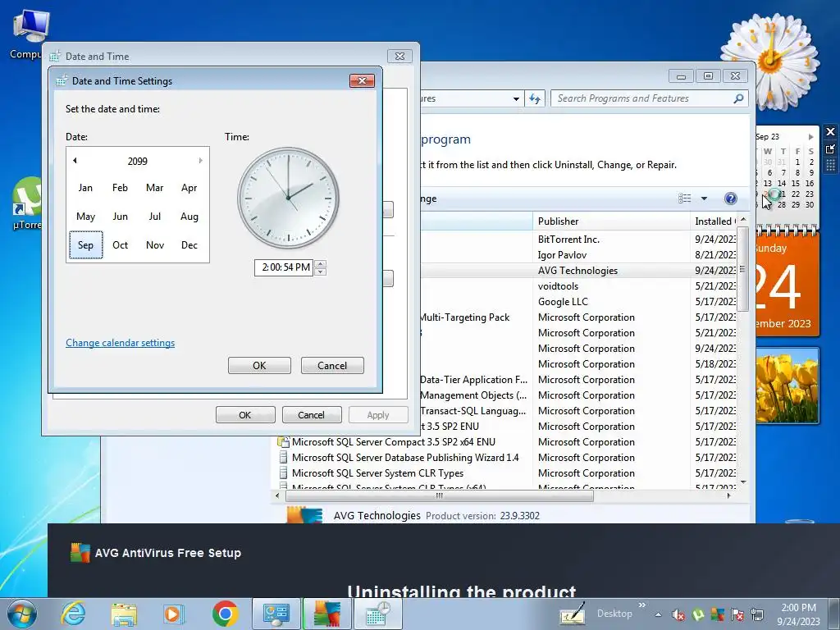Switch to the Control Panel taskbar window
Viewport: 840px width, 630px height.
click(276, 614)
